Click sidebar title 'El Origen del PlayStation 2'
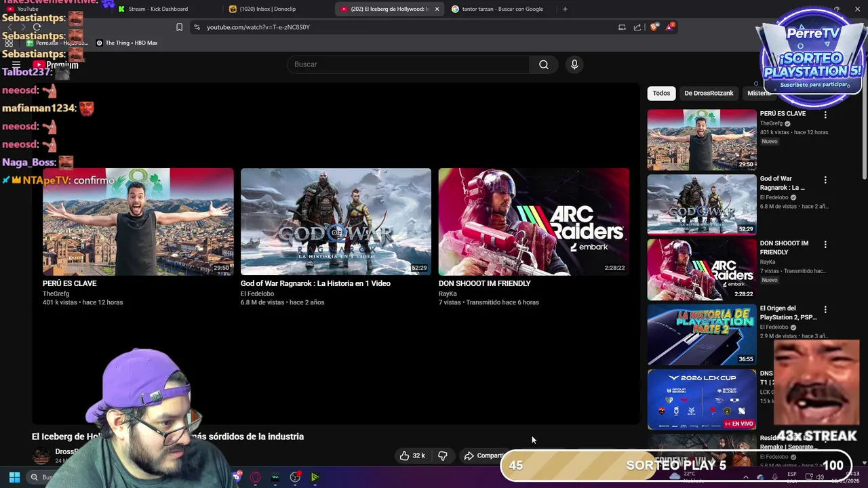This screenshot has height=488, width=868. [x=789, y=312]
